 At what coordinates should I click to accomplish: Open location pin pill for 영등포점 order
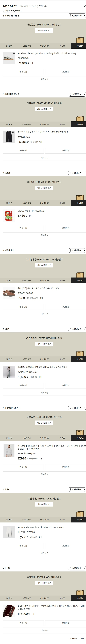(x=77, y=173)
